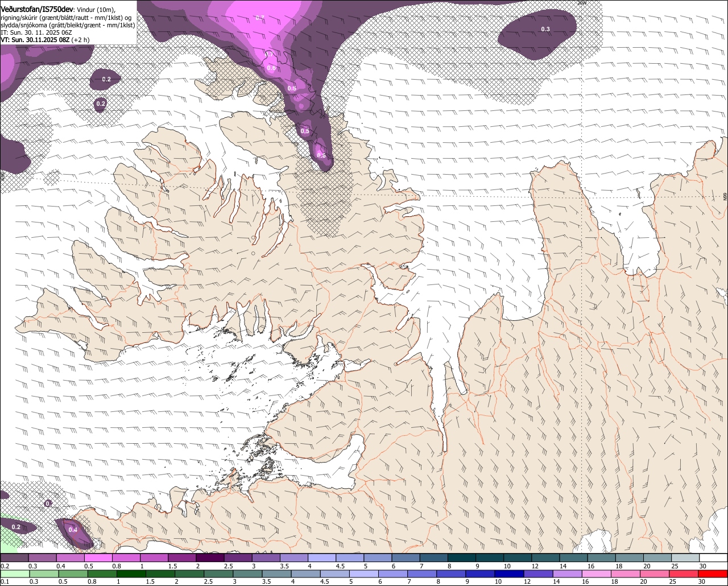Pick lower legend light pink swatch starting at 16
Viewport: 728px width, 586px height.
(598, 574)
